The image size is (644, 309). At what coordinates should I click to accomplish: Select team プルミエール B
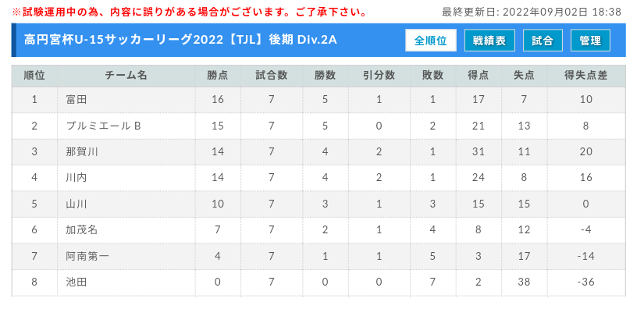pyautogui.click(x=104, y=126)
